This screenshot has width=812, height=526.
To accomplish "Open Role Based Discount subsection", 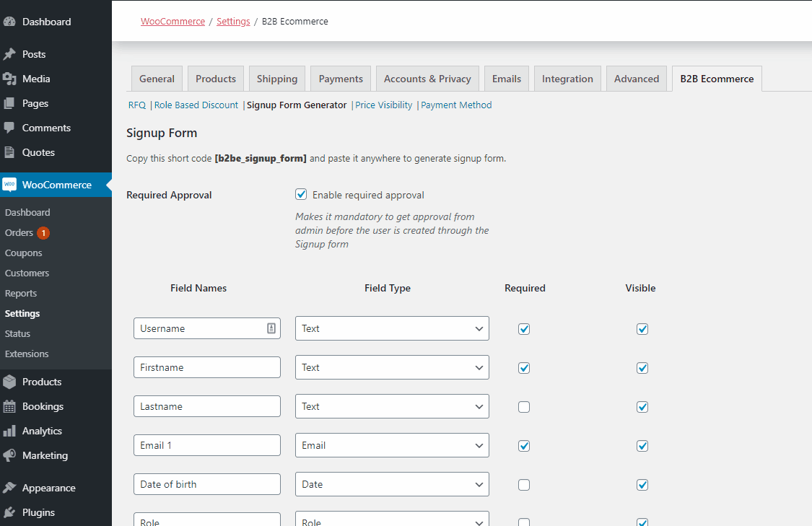I will point(196,105).
